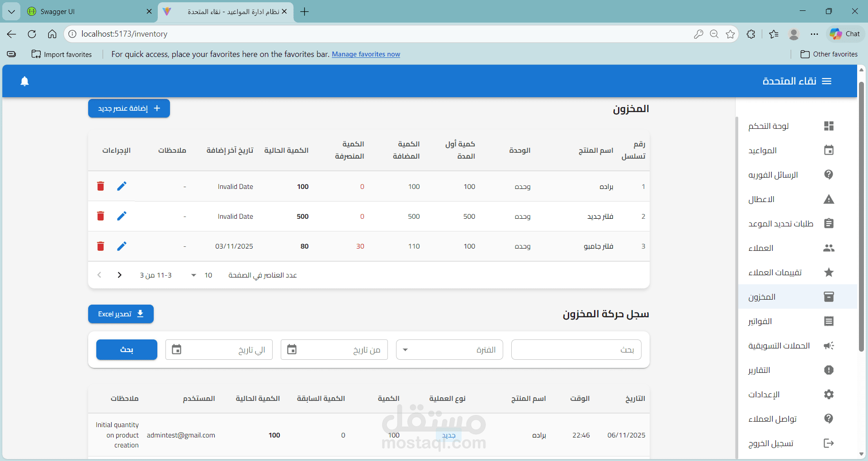Viewport: 868px width, 461px height.
Task: Open calendar picker for من تاريخ
Action: (x=292, y=349)
